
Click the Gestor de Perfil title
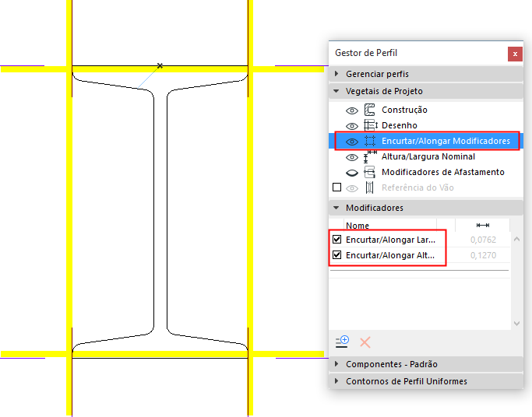point(366,53)
